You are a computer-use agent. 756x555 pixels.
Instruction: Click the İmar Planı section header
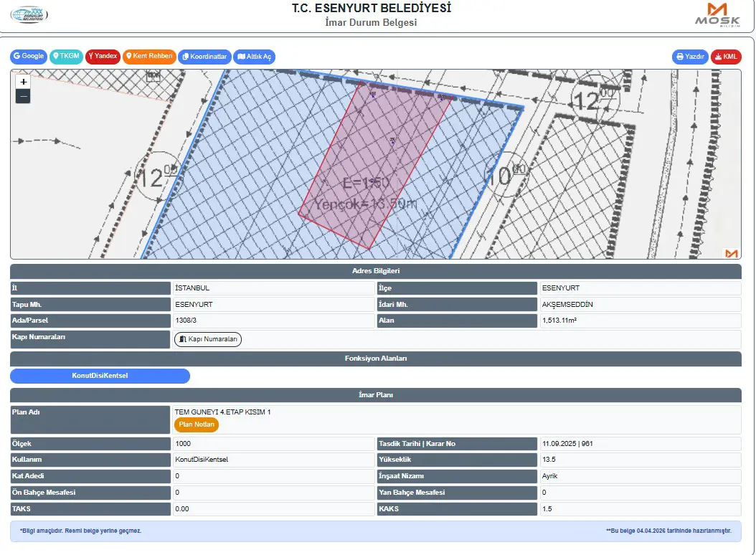376,395
